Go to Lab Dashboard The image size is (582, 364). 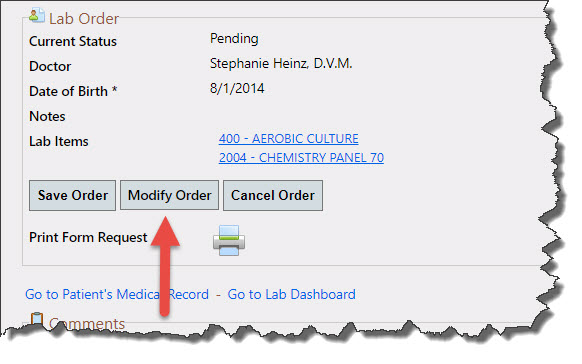[x=291, y=294]
